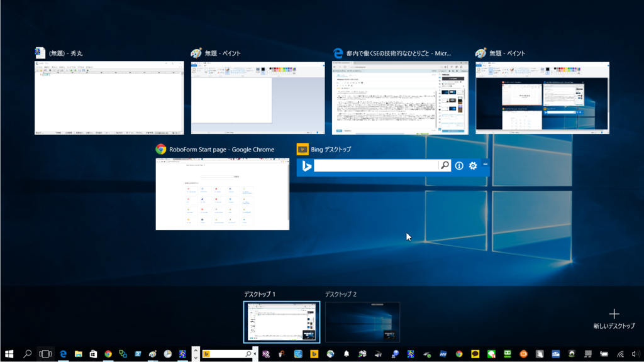Click the Bing デスクトップ search field
The width and height of the screenshot is (644, 362).
(376, 166)
